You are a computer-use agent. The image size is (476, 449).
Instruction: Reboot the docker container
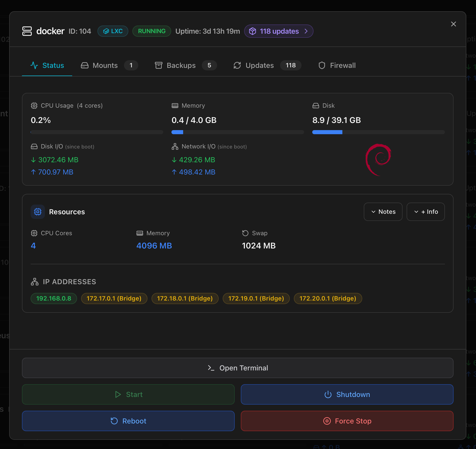click(128, 421)
